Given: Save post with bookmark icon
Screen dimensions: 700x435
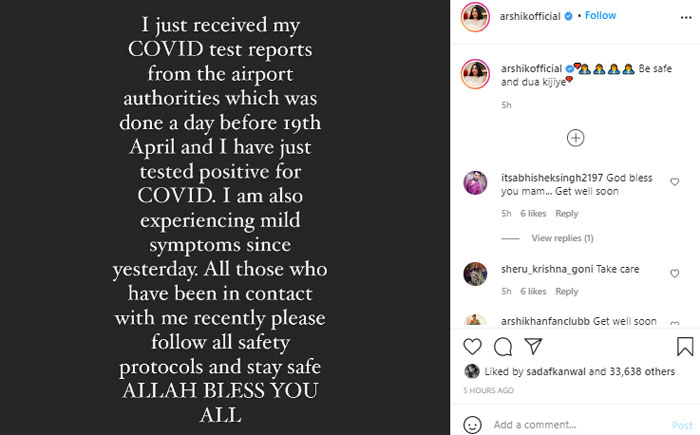Looking at the screenshot, I should (685, 346).
